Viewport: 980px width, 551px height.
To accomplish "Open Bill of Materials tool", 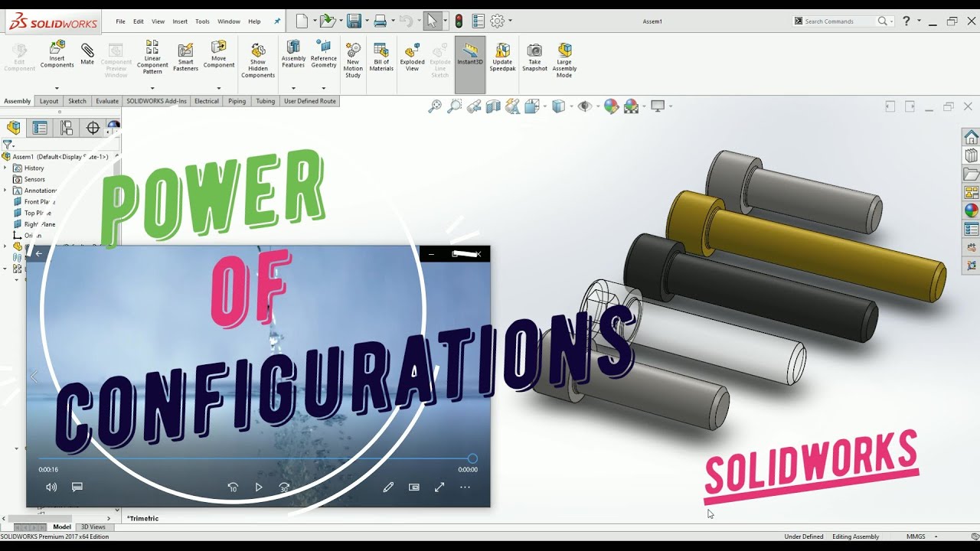I will pyautogui.click(x=381, y=57).
